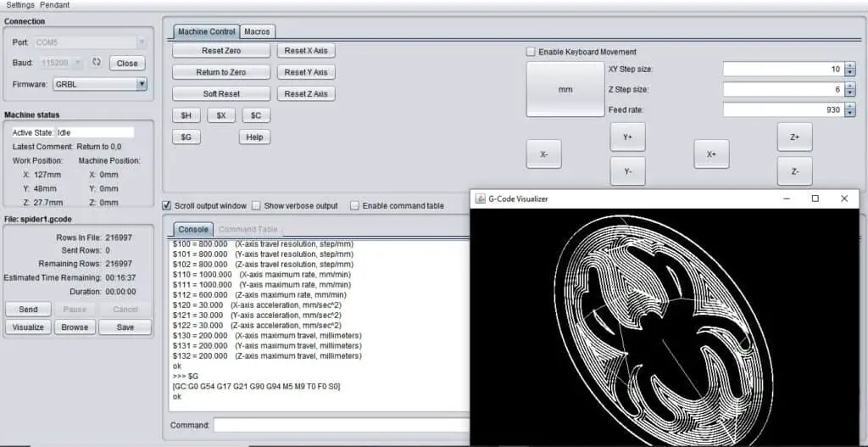The image size is (868, 447).
Task: Jog with the Y+ button
Action: pos(628,137)
